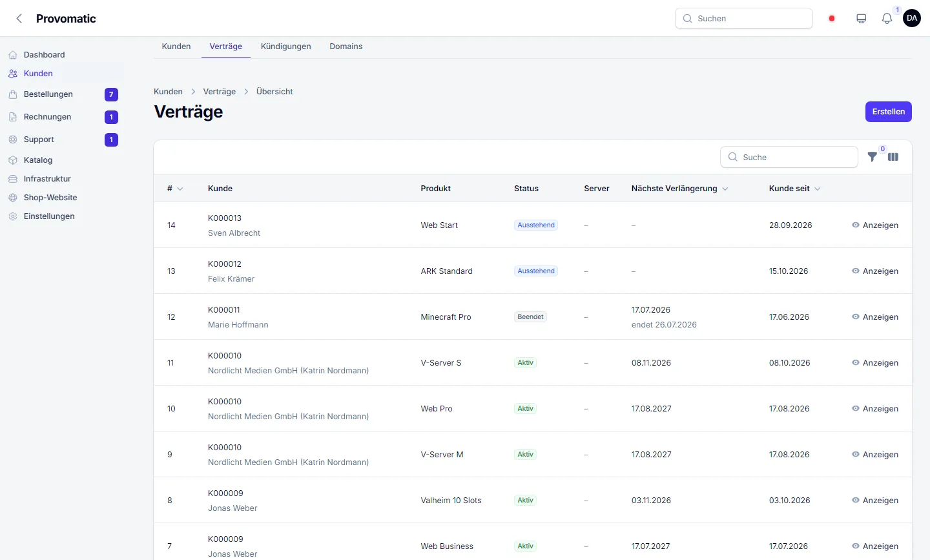Viewport: 930px width, 560px height.
Task: Click the Katalog box icon
Action: 13,160
